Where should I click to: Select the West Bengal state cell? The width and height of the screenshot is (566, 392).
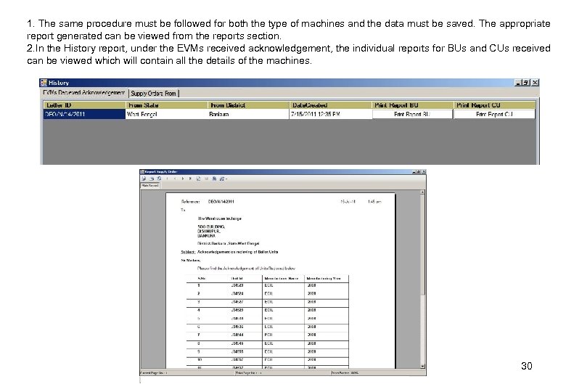click(166, 115)
